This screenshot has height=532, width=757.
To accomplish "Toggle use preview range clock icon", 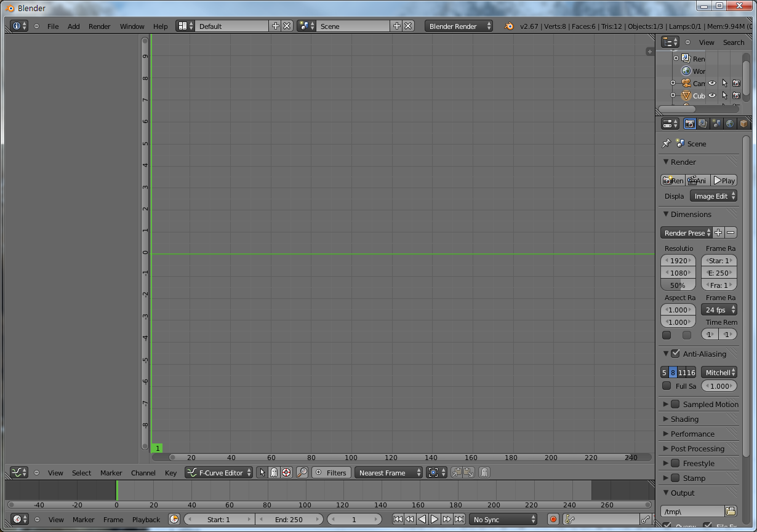I will click(x=174, y=519).
